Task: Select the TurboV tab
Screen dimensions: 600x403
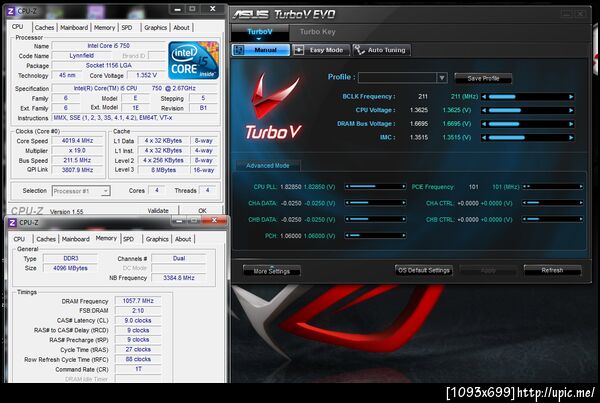Action: point(260,32)
